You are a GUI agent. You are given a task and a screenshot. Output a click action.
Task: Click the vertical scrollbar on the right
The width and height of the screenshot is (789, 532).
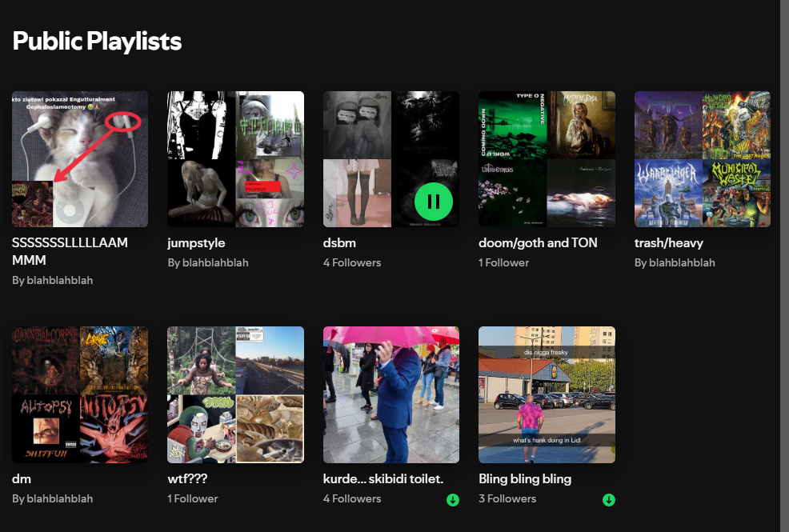point(784,240)
